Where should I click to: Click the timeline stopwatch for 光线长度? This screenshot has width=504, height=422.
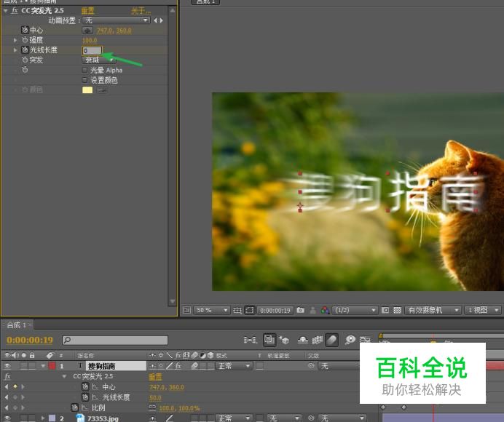[85, 397]
